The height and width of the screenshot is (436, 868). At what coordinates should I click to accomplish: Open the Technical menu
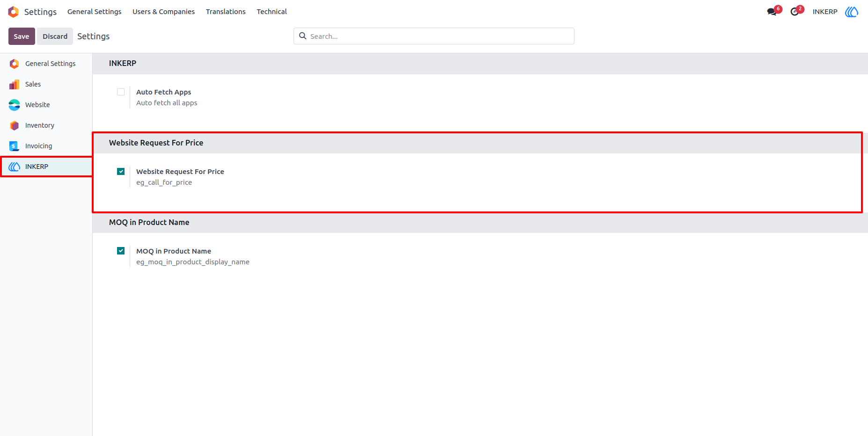272,12
